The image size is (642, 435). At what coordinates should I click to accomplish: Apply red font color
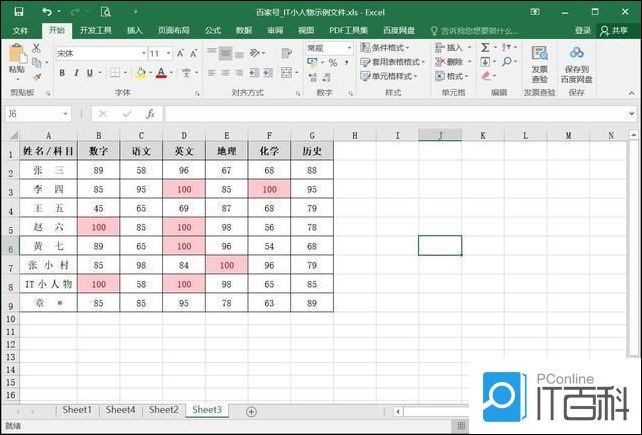[x=162, y=73]
